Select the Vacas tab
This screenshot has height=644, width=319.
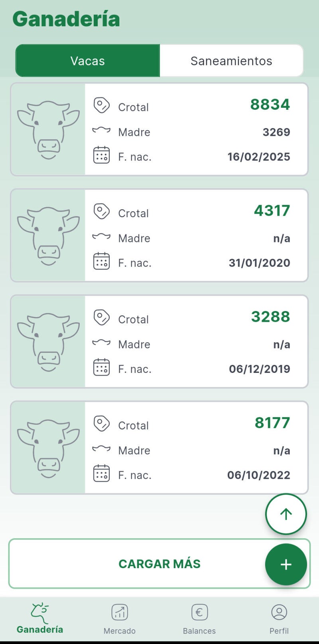(88, 61)
